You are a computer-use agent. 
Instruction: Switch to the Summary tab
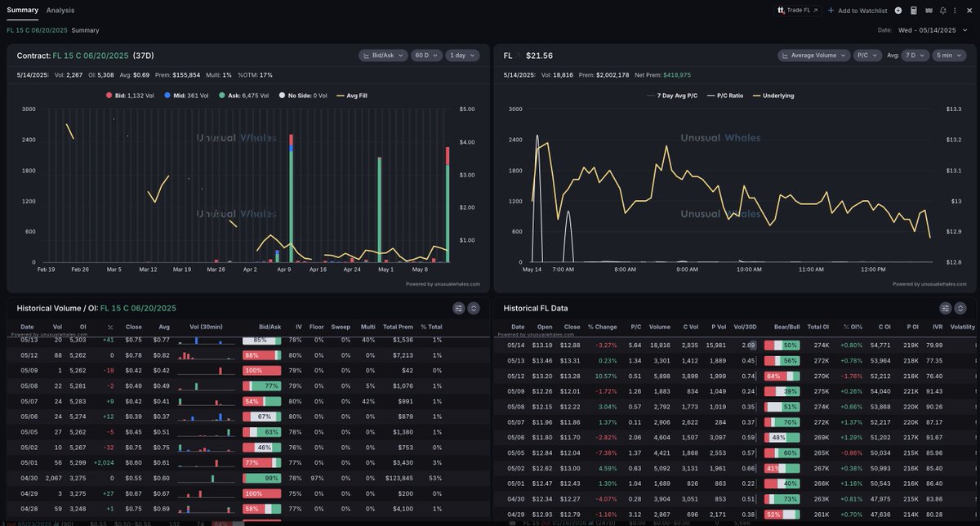pos(22,10)
